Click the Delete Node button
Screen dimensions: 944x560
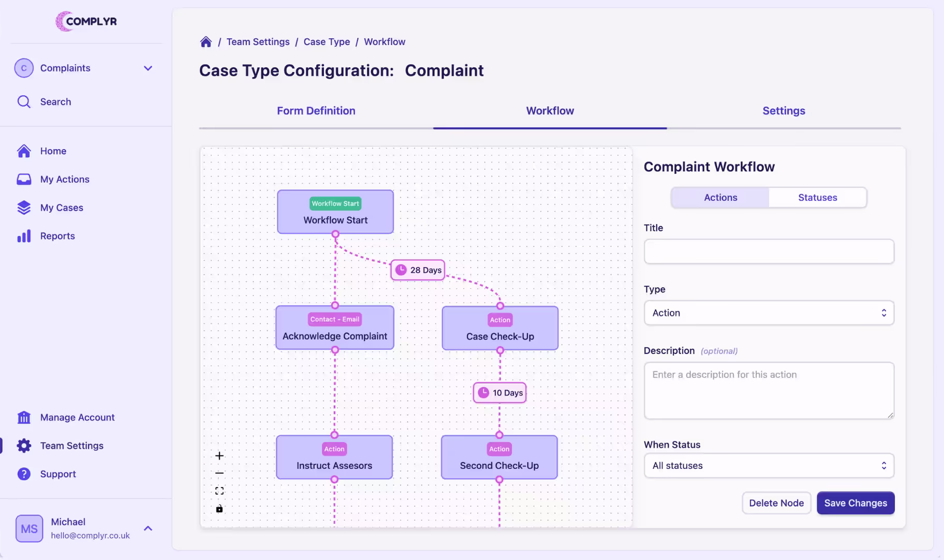[x=776, y=503]
